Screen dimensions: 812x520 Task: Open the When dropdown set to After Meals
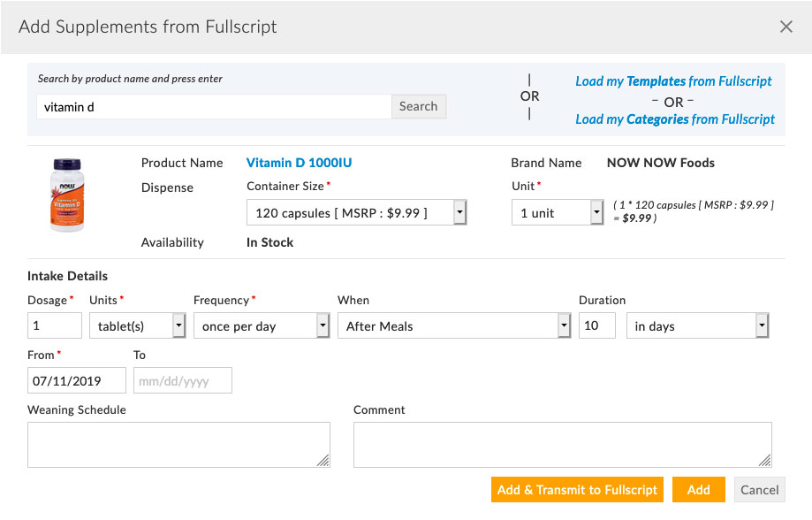(x=563, y=325)
